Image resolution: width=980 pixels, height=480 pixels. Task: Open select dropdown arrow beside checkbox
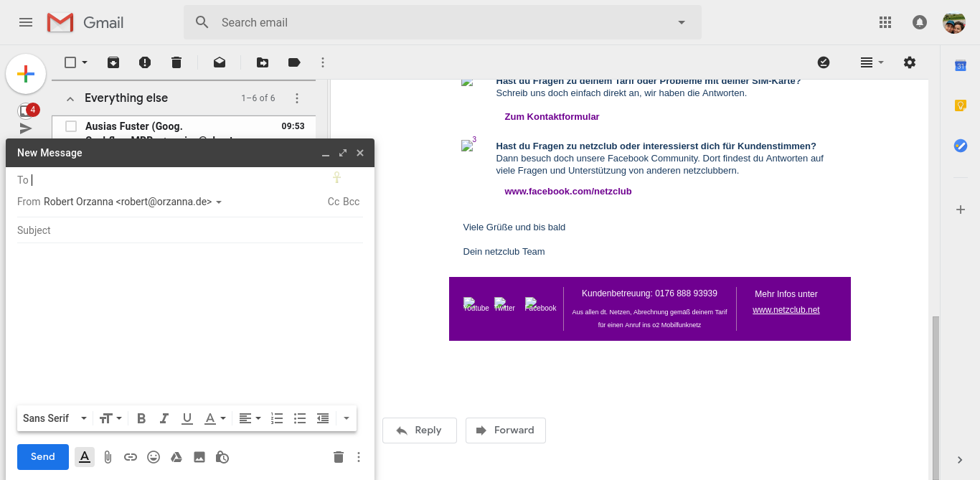[x=85, y=62]
